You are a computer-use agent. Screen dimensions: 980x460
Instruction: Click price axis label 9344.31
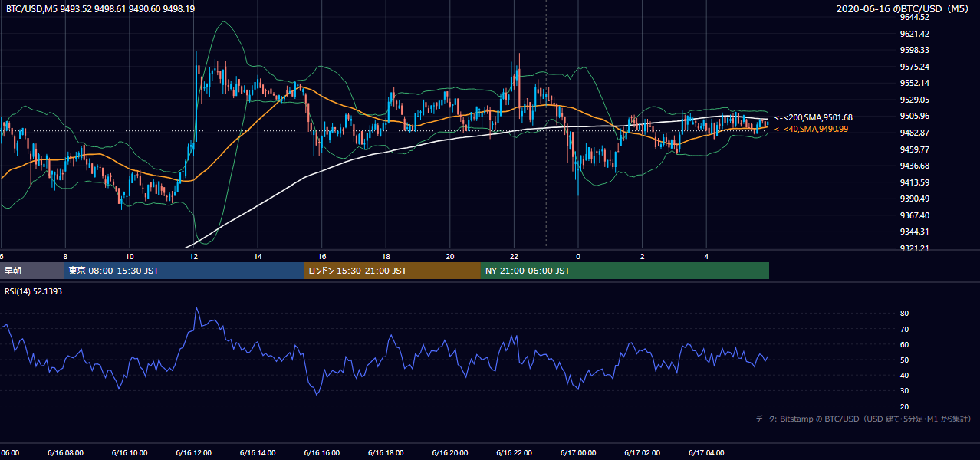(915, 232)
